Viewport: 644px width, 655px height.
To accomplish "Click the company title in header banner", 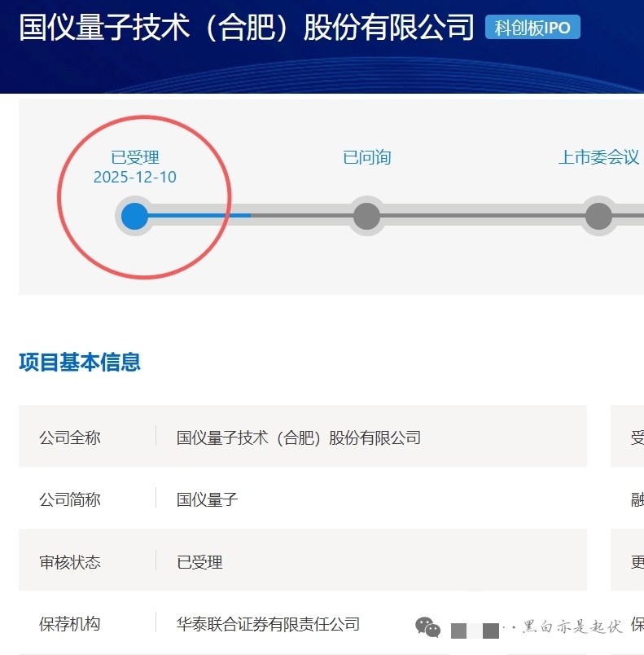I will pos(246,27).
